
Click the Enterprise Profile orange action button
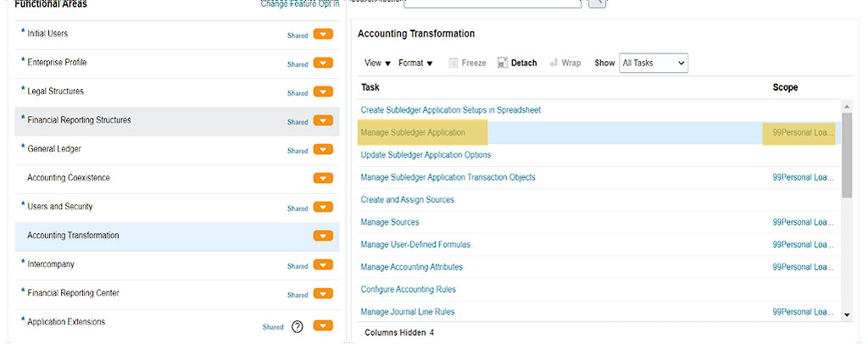click(323, 64)
